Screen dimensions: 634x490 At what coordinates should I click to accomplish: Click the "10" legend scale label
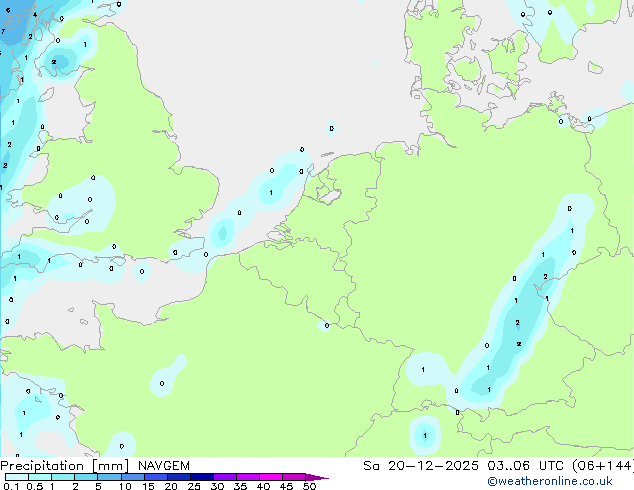point(125,486)
